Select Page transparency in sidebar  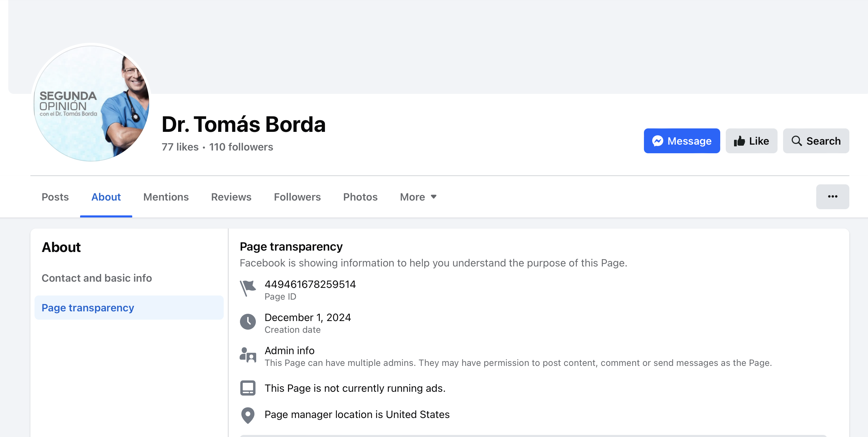click(88, 308)
